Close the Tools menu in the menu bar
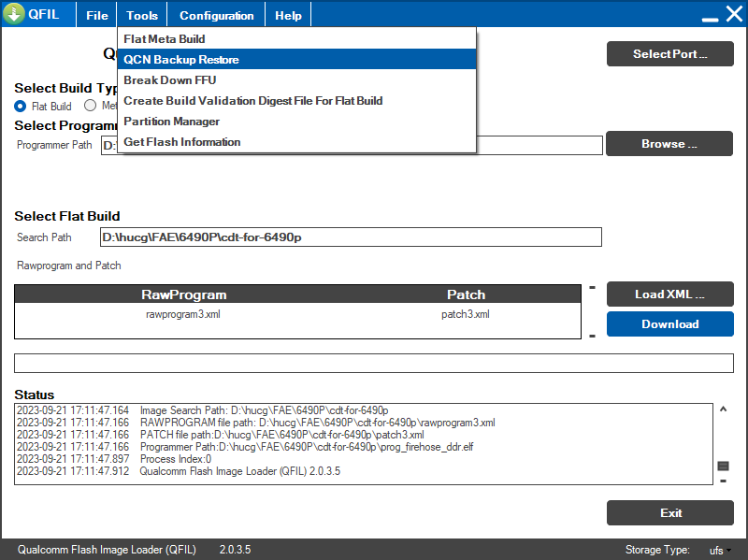The height and width of the screenshot is (560, 748). 142,15
